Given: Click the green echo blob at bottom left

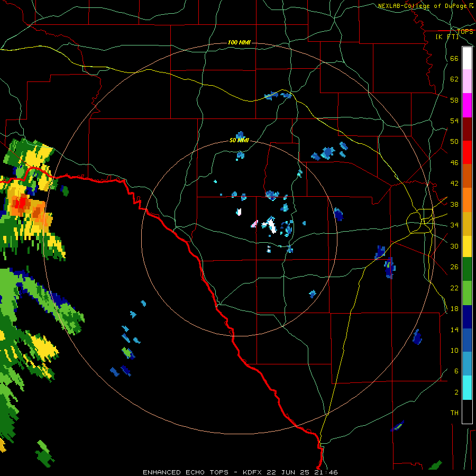Looking at the screenshot, I should (44, 454).
